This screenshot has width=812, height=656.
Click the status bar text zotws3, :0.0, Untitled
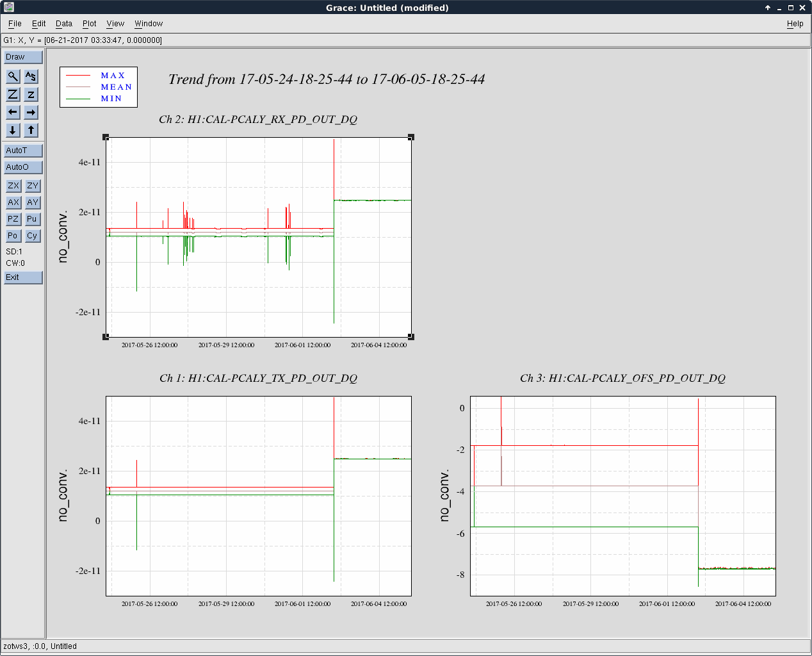pyautogui.click(x=40, y=646)
